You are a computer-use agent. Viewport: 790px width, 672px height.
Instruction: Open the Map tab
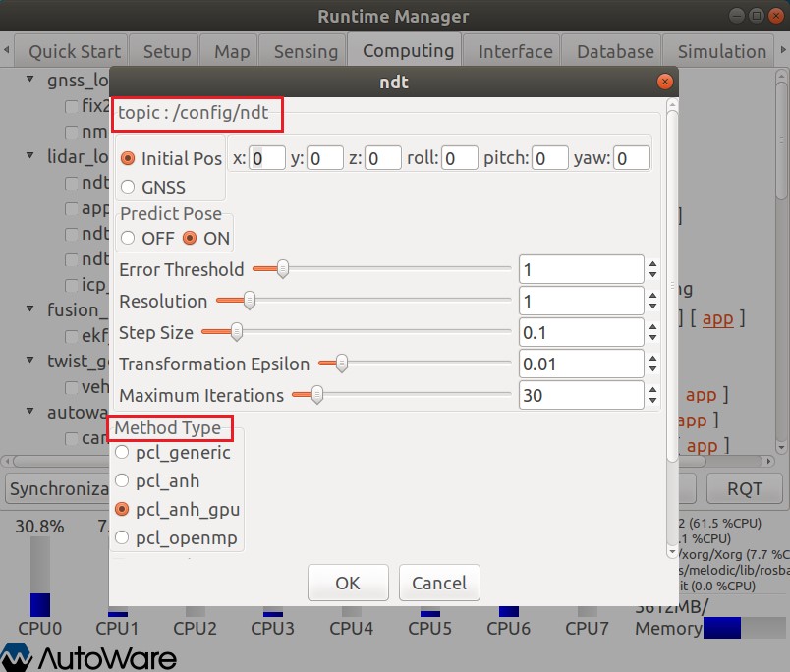[229, 51]
